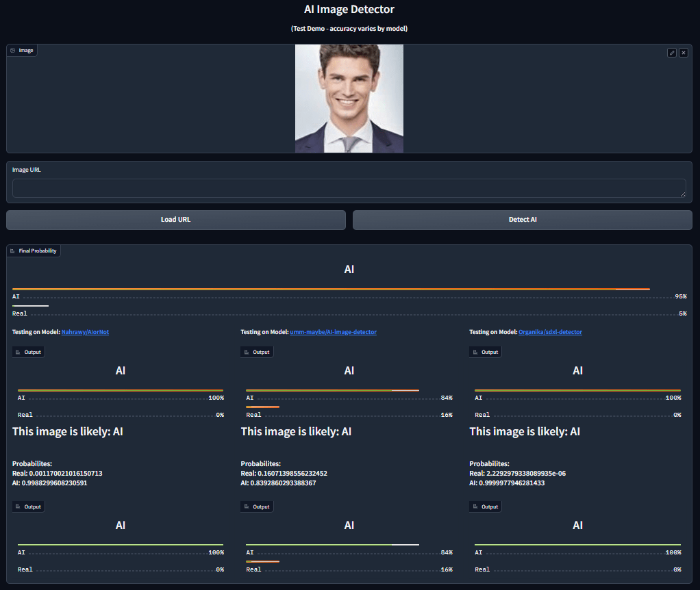Click the Final Probability label icon
The height and width of the screenshot is (590, 700).
[13, 251]
